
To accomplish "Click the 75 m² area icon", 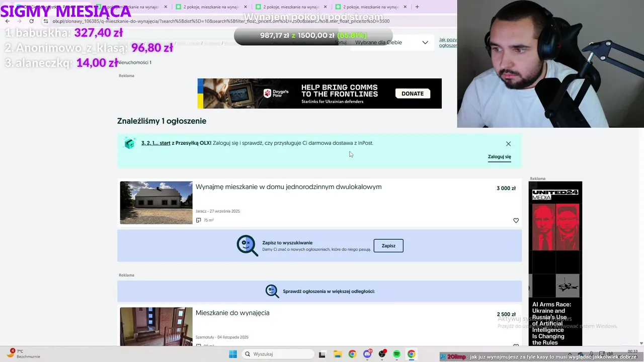I will point(198,220).
